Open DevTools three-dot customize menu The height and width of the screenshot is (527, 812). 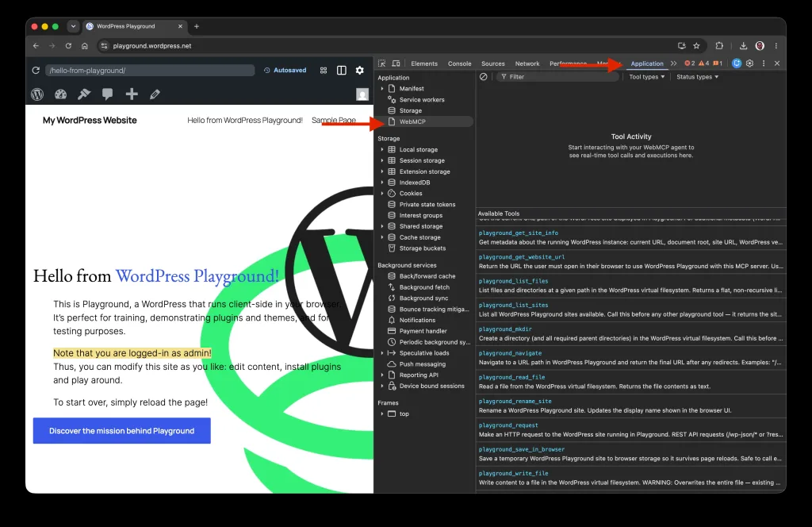point(764,63)
